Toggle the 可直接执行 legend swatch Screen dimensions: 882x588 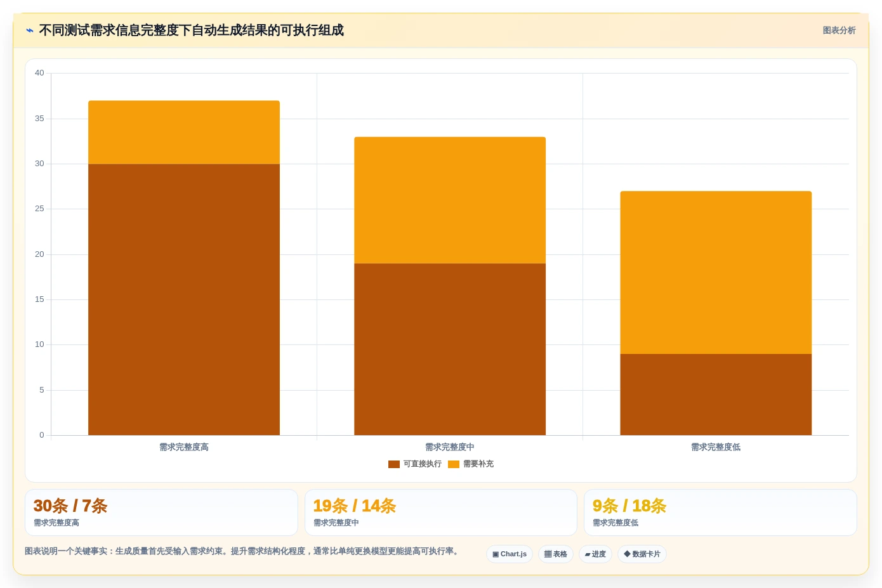coord(394,464)
